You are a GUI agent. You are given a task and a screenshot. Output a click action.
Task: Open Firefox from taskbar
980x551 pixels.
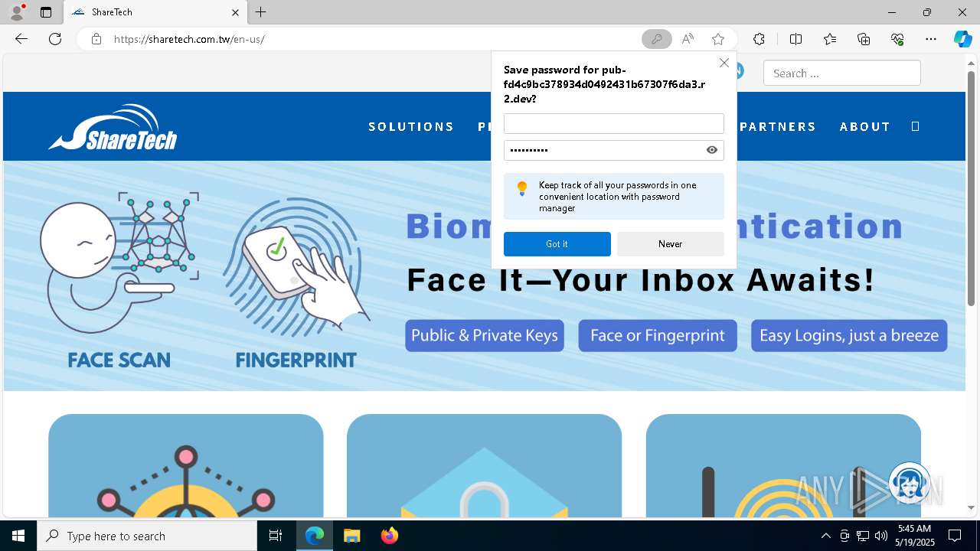click(x=389, y=536)
